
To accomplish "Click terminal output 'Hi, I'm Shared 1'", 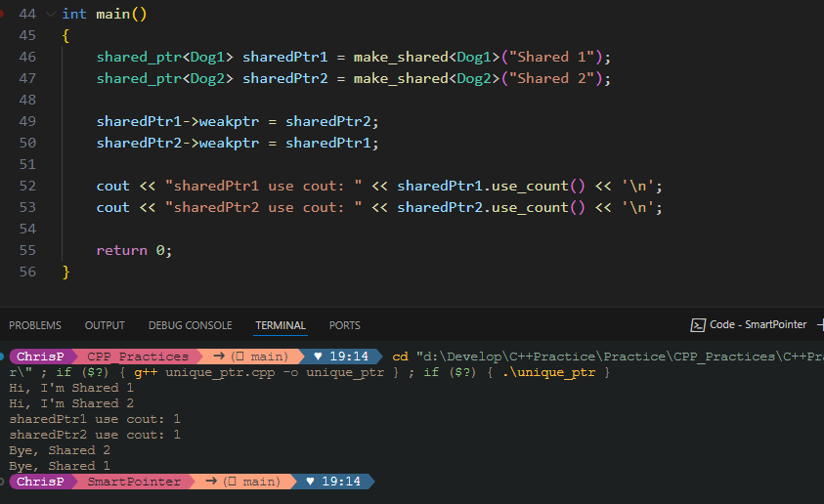I will pos(71,388).
